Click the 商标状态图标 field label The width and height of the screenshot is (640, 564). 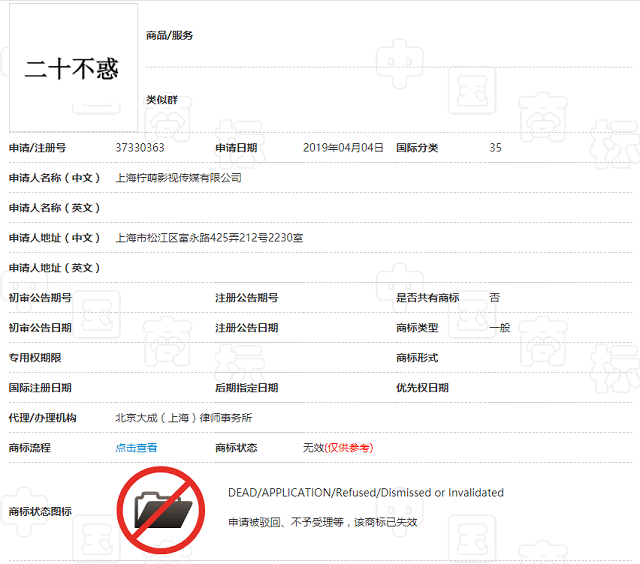pyautogui.click(x=40, y=512)
